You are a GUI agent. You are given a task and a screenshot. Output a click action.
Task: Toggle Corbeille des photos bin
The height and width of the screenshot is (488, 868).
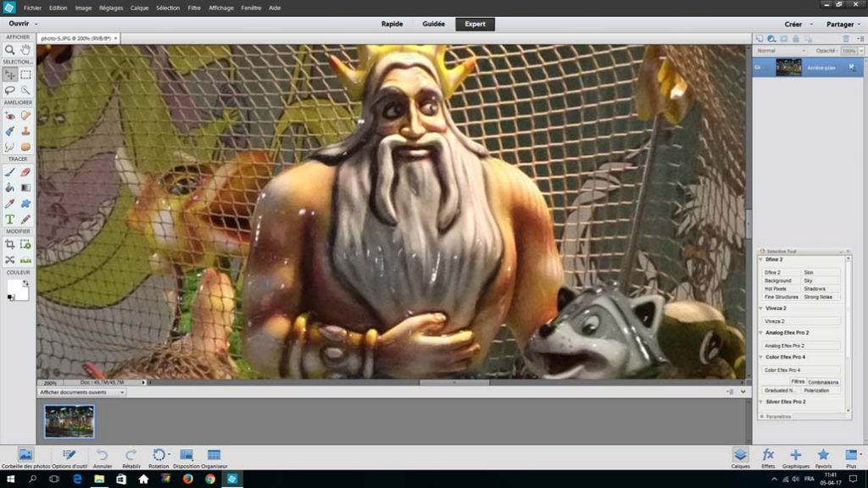[25, 457]
